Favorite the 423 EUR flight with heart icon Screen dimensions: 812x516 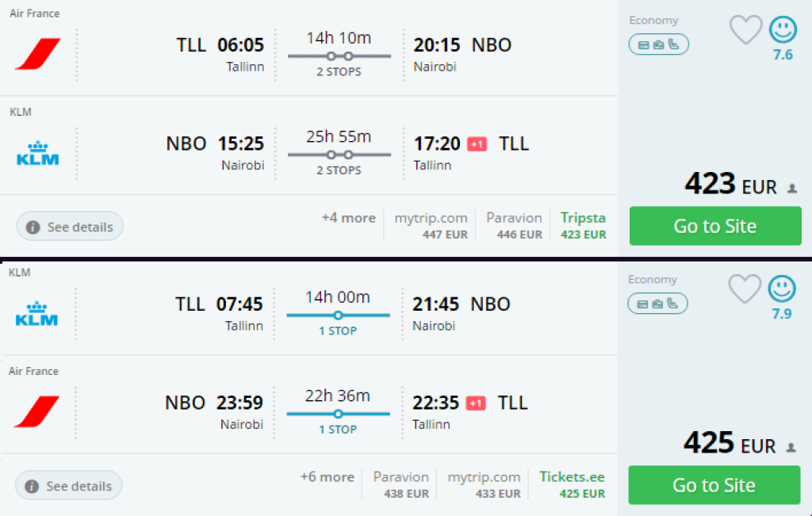click(745, 31)
